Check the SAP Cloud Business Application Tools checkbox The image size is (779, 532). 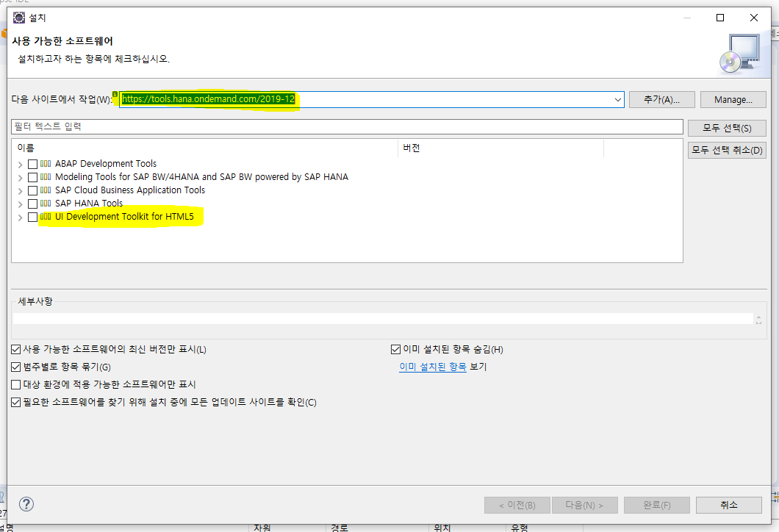33,191
